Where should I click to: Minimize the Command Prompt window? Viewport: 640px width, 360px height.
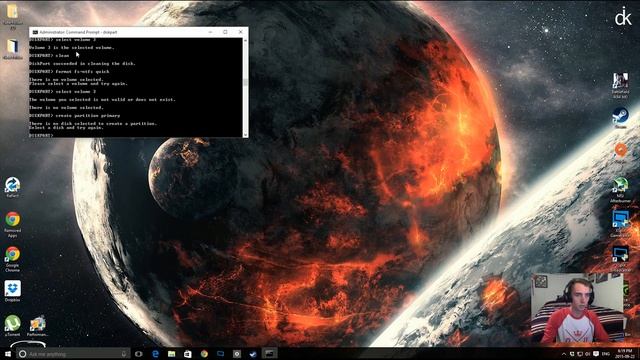coord(211,32)
